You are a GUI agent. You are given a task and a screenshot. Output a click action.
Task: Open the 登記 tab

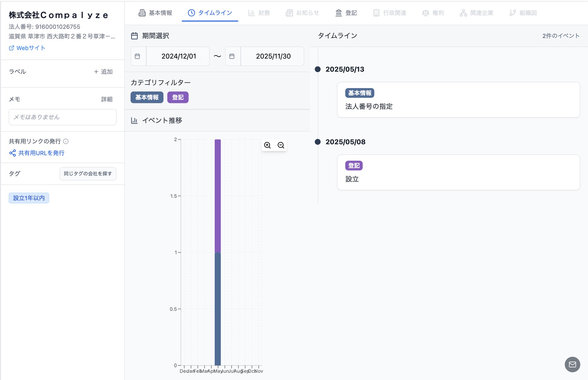pos(346,13)
